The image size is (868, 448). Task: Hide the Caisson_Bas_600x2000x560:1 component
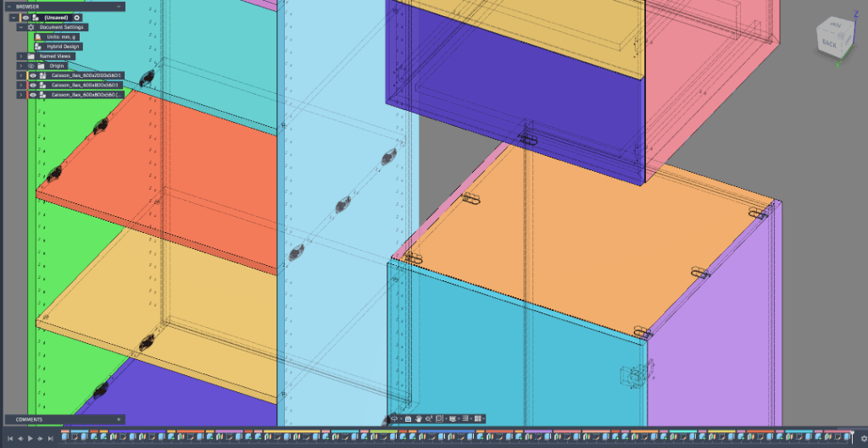coord(33,75)
